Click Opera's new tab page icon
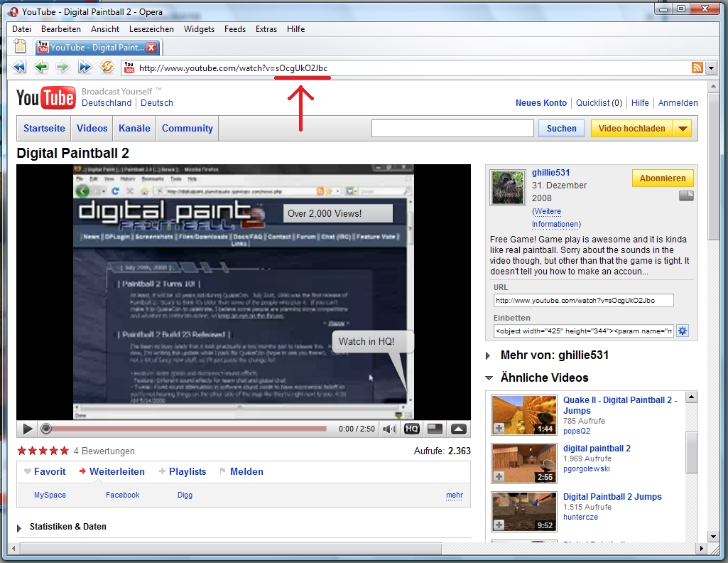This screenshot has width=728, height=563. point(20,47)
